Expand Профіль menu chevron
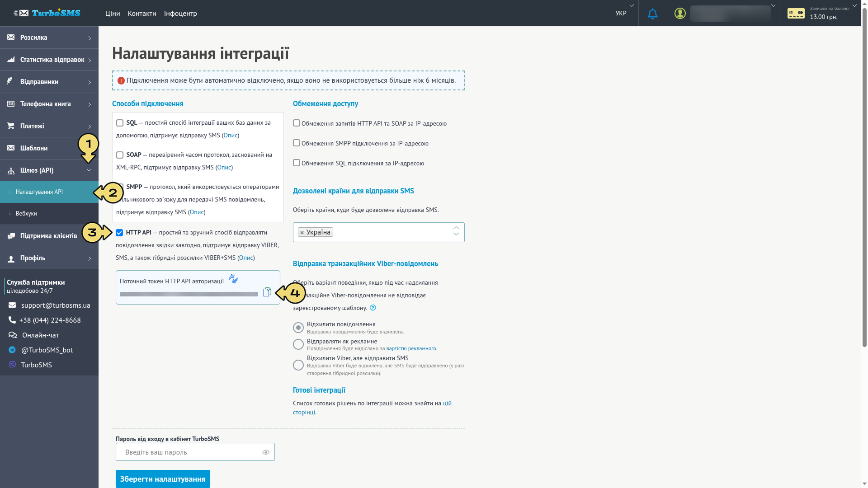Viewport: 868px width, 488px height. [x=90, y=259]
